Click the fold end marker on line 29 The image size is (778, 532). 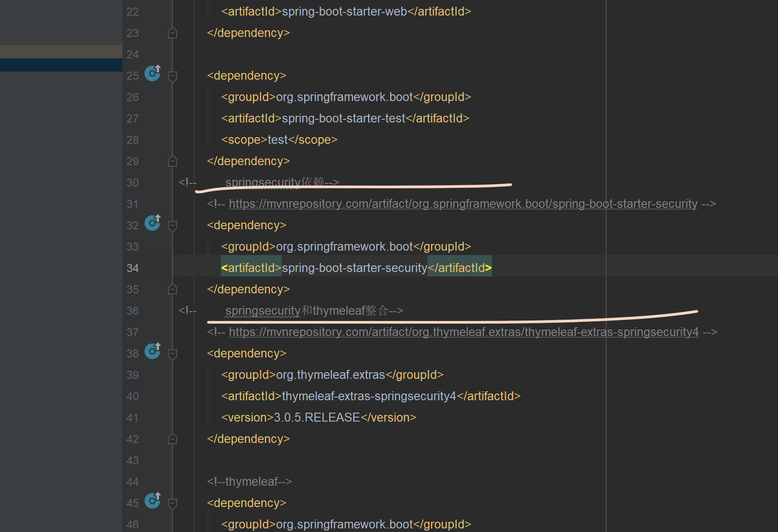point(173,161)
